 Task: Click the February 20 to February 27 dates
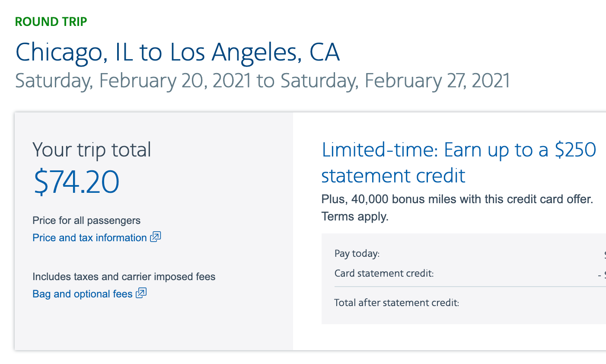pos(262,81)
